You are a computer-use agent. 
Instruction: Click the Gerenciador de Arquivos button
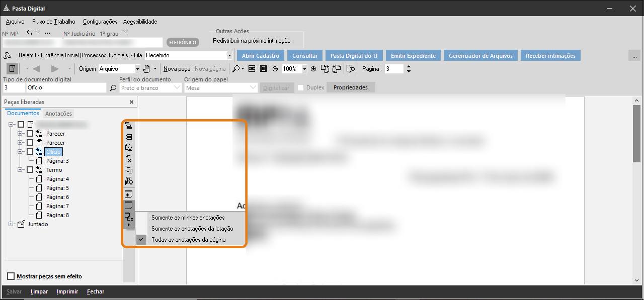pos(480,56)
